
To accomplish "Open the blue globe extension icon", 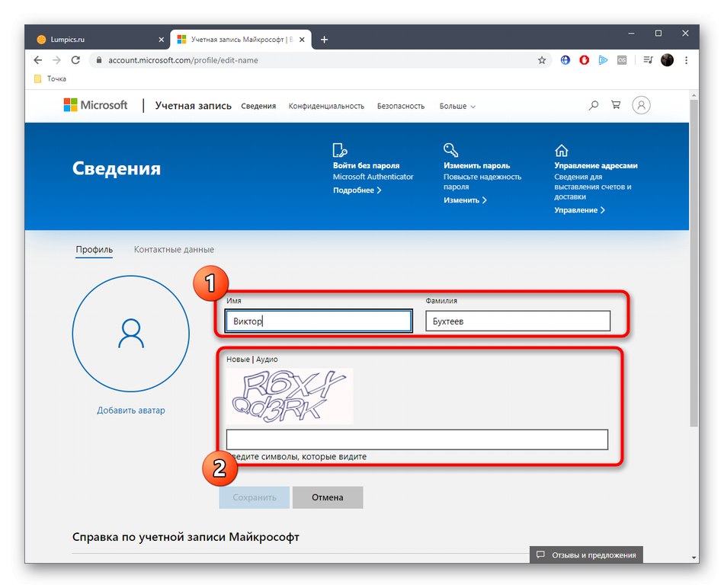I will pos(565,60).
